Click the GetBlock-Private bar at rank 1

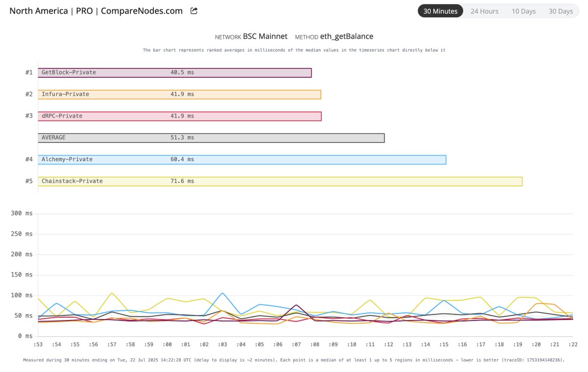pyautogui.click(x=174, y=72)
